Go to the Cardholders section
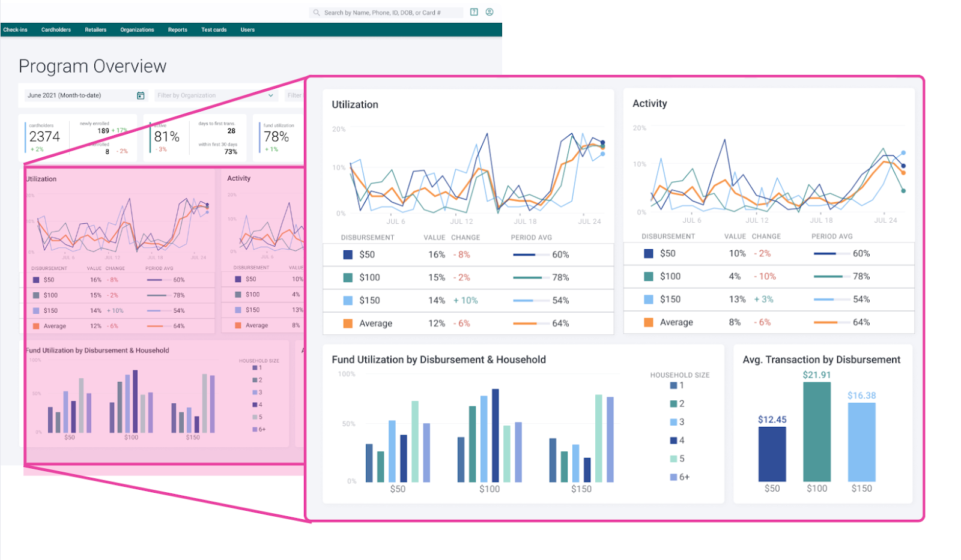Screen dimensions: 961x560 pos(56,30)
